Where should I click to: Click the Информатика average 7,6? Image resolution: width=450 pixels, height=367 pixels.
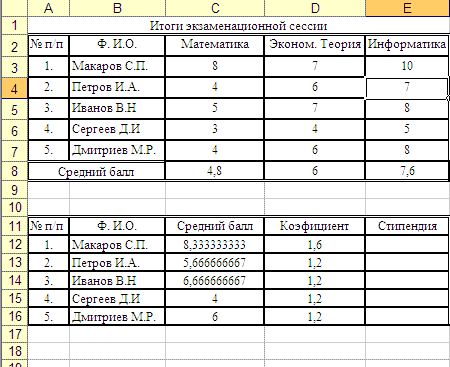[x=407, y=171]
